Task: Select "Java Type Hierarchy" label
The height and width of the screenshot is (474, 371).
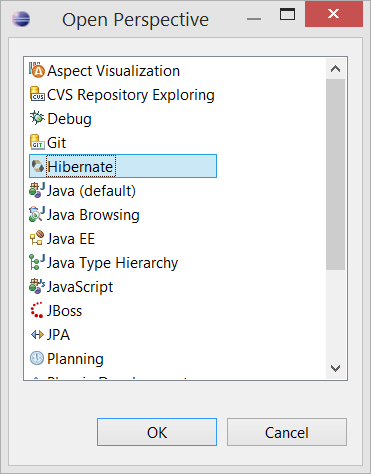Action: [x=112, y=263]
